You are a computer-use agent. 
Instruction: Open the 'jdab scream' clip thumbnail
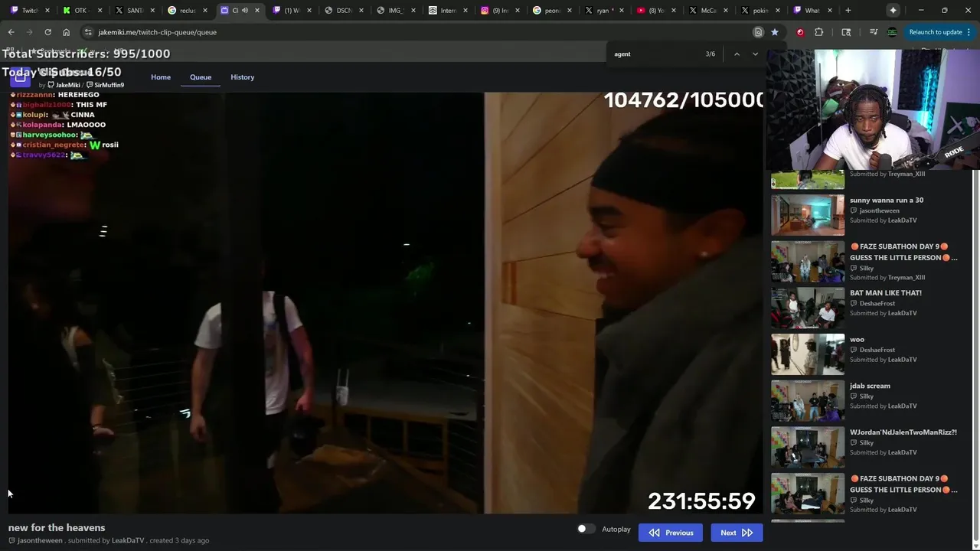coord(808,400)
